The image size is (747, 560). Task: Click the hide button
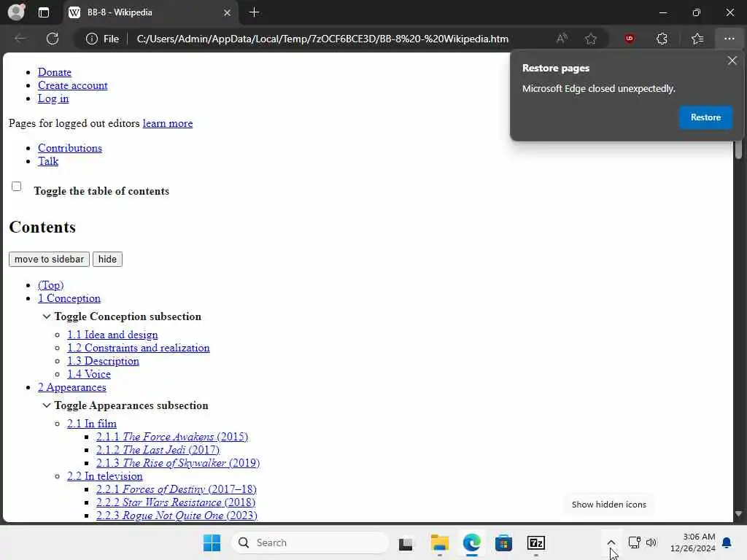pos(107,259)
